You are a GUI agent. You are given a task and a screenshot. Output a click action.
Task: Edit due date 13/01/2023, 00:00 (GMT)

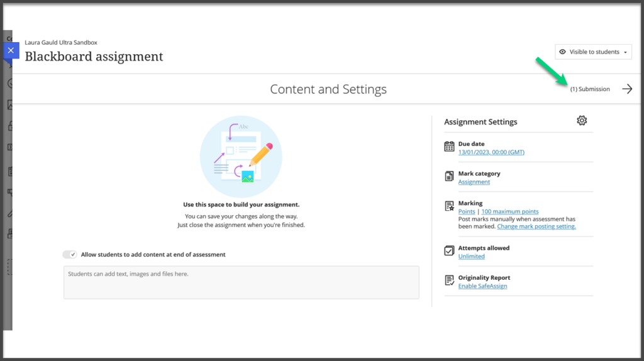click(x=491, y=152)
